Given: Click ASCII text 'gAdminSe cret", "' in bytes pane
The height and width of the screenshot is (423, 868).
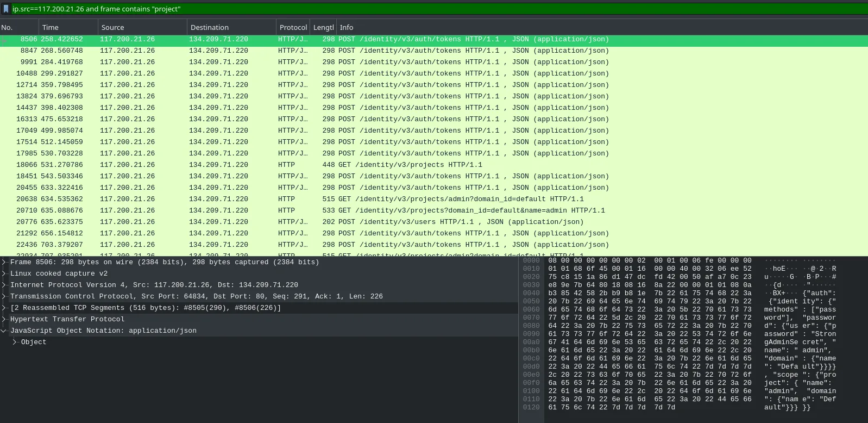Looking at the screenshot, I should 800,342.
